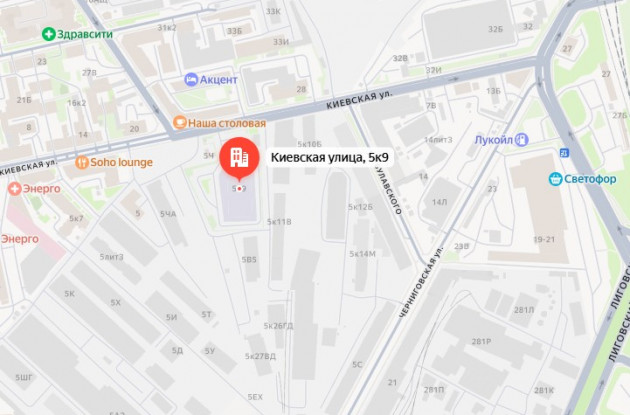630x415 pixels.
Task: Open the Энерго medical cross icon
Action: tap(15, 188)
